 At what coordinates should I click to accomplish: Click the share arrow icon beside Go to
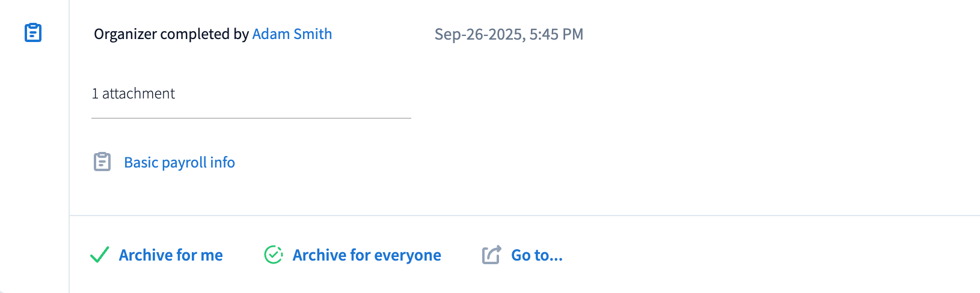click(x=491, y=255)
